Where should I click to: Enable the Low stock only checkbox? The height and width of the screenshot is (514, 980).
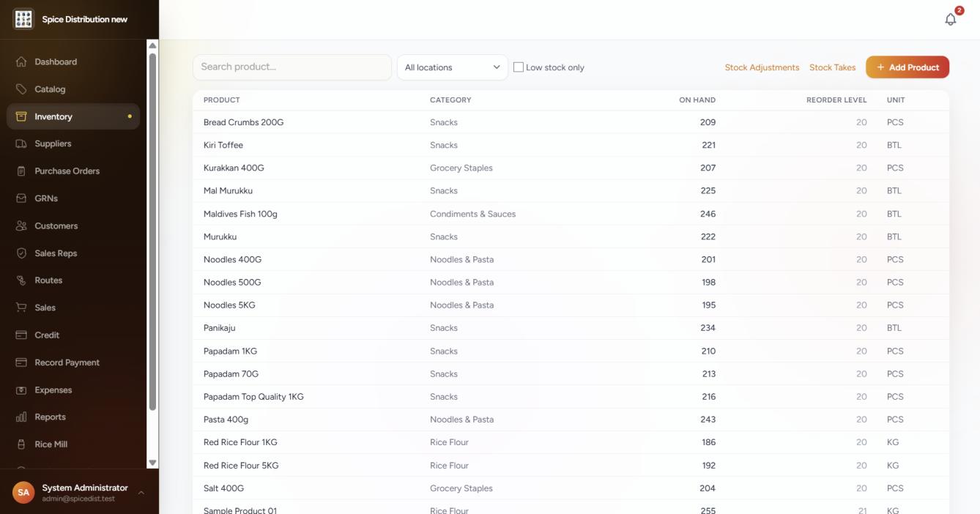[519, 67]
